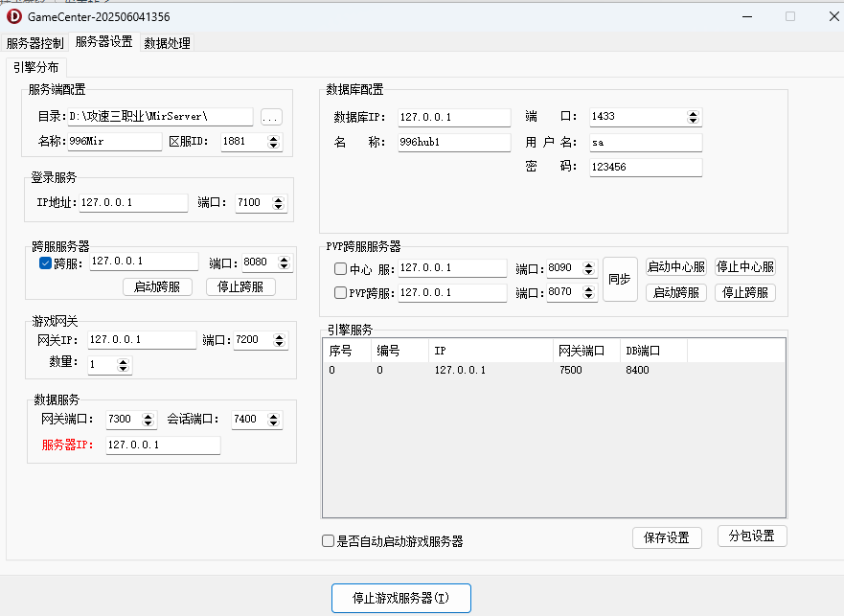The height and width of the screenshot is (616, 844).
Task: Click the IP column header
Action: click(x=490, y=351)
